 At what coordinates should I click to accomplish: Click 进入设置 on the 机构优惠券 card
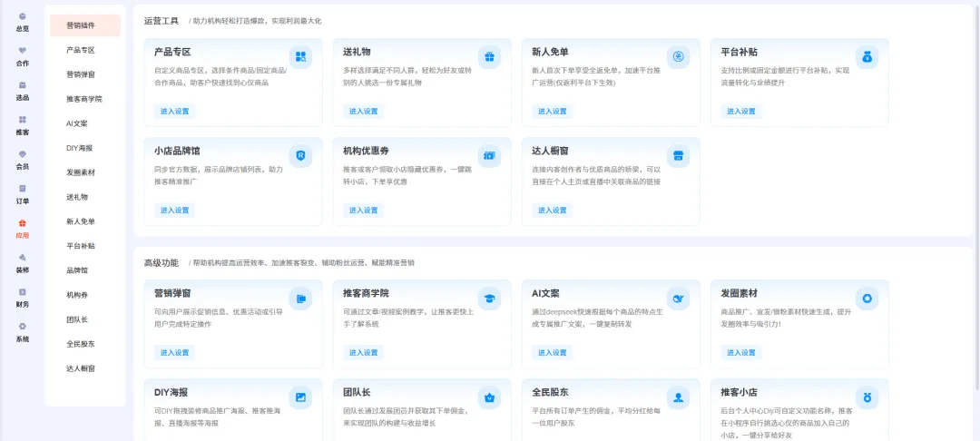pos(363,210)
